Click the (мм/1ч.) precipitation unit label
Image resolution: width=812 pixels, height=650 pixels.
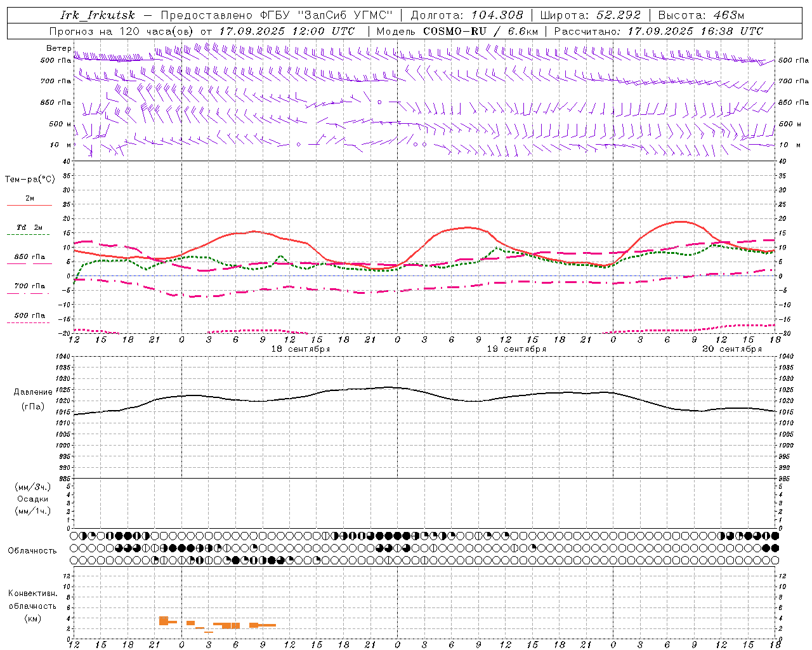pos(33,511)
